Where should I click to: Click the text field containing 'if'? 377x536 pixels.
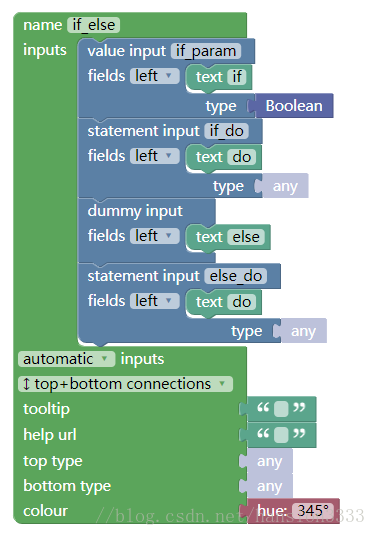coord(237,76)
